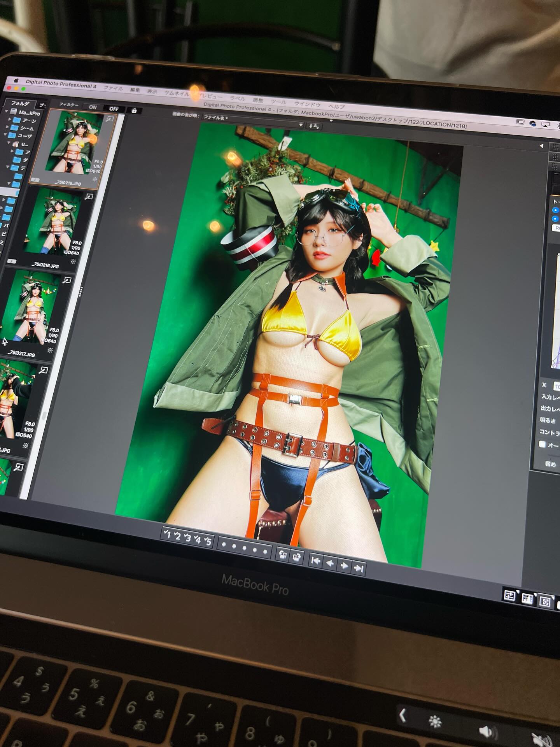Viewport: 560px width, 747px height.
Task: Click the rotate right icon
Action: coord(297,558)
